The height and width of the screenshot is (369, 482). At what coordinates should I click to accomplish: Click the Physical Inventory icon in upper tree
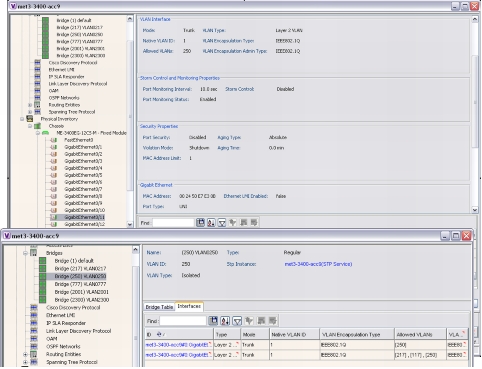[30, 119]
